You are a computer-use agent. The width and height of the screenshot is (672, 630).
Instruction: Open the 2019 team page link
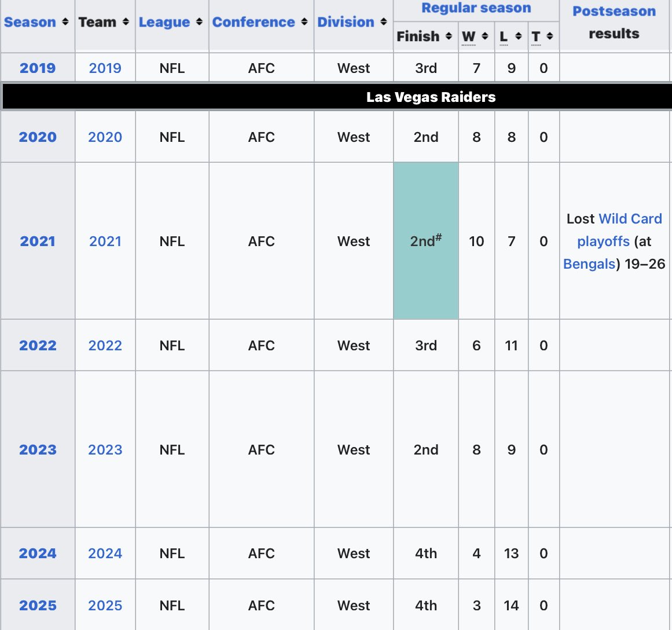[x=105, y=68]
